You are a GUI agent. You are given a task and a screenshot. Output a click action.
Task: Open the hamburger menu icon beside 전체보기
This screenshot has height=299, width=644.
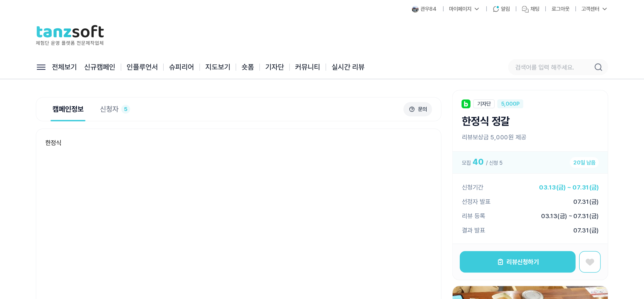[x=41, y=67]
